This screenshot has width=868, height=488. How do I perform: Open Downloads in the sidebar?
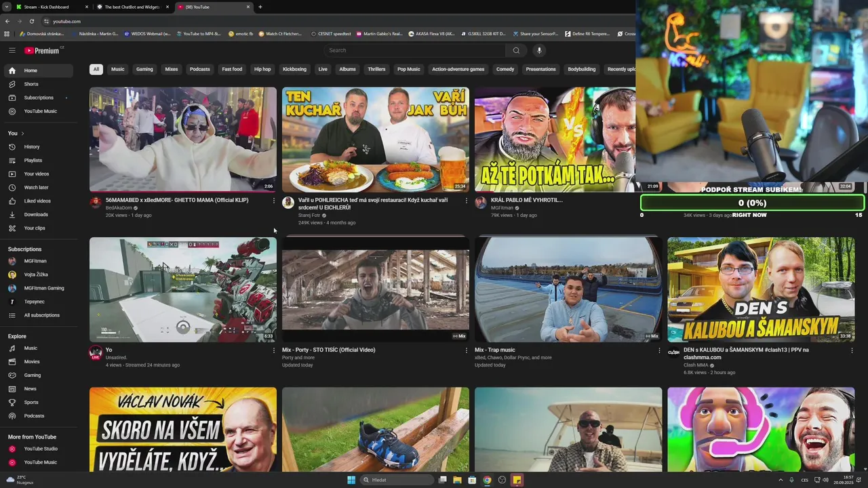click(x=40, y=214)
